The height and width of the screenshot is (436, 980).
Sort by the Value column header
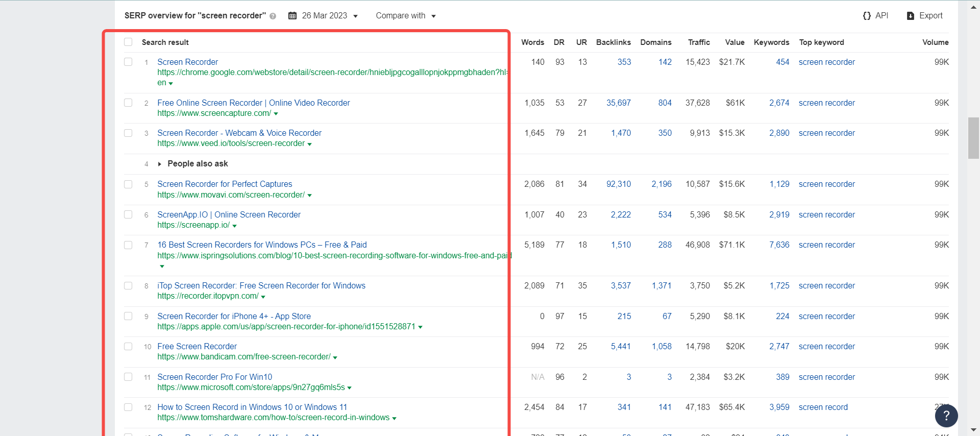point(734,42)
